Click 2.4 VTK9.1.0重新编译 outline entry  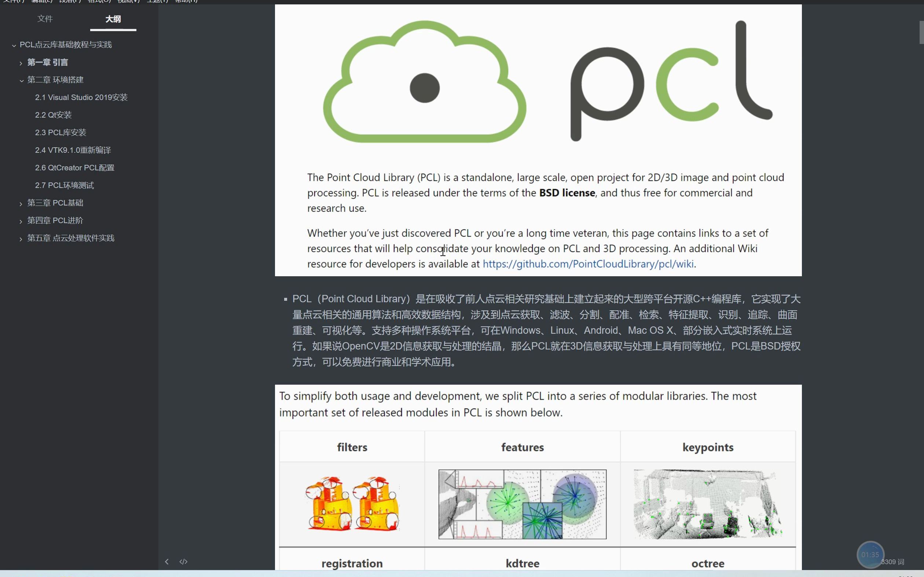point(73,149)
